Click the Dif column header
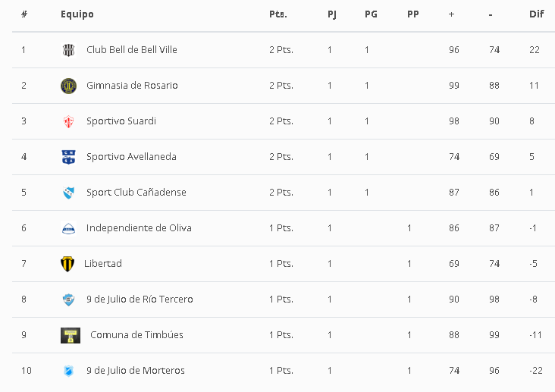 point(536,14)
